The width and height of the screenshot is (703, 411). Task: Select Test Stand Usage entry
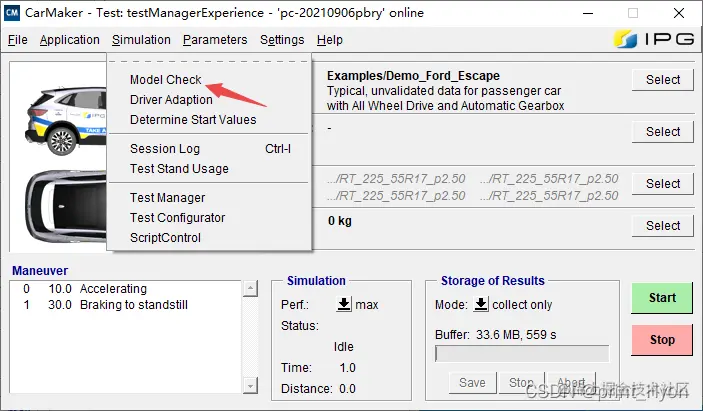pos(179,169)
